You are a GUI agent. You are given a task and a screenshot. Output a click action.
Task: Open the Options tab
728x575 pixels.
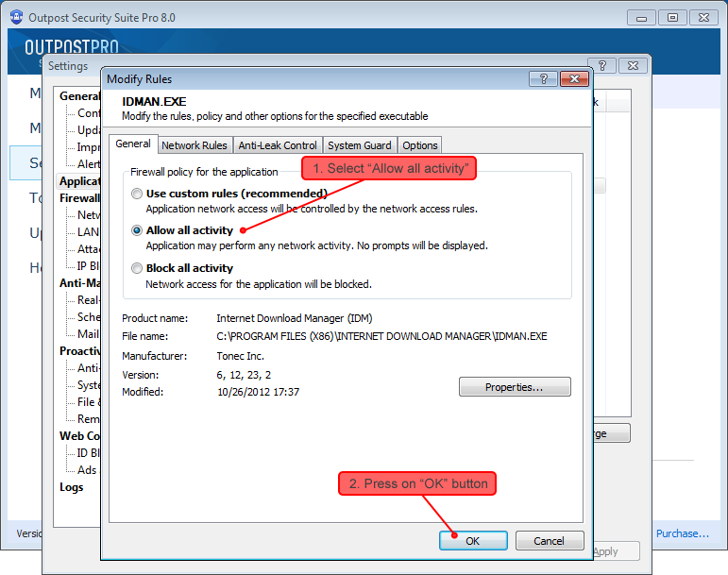tap(420, 145)
